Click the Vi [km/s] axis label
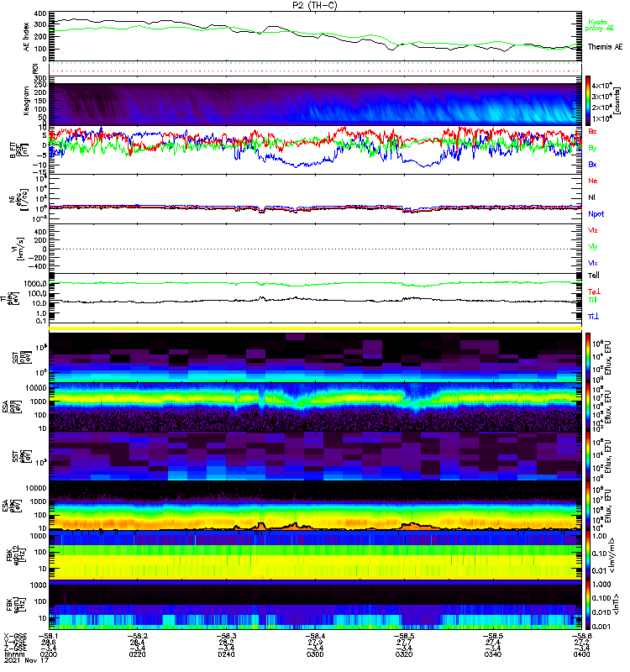630x672 pixels. tap(20, 249)
